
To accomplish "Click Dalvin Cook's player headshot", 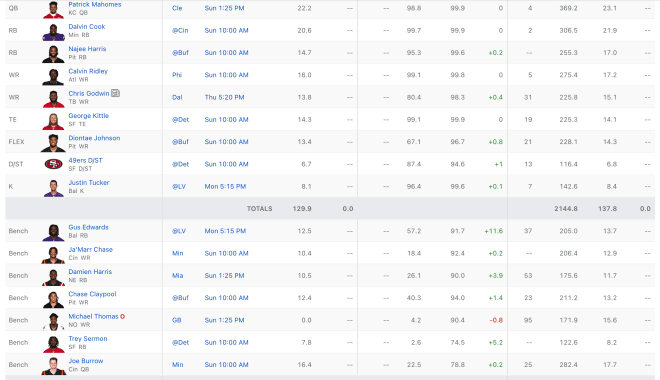I will [x=53, y=32].
